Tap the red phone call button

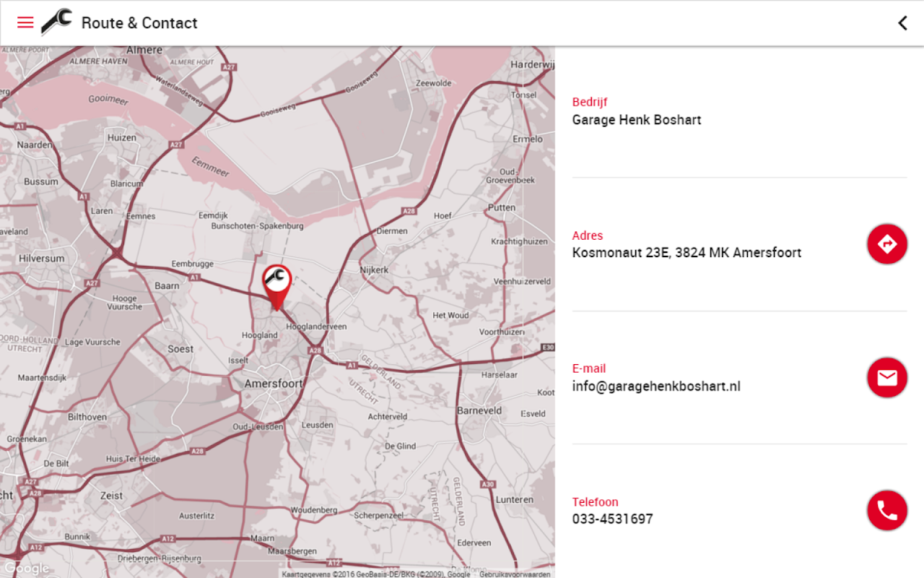(886, 511)
